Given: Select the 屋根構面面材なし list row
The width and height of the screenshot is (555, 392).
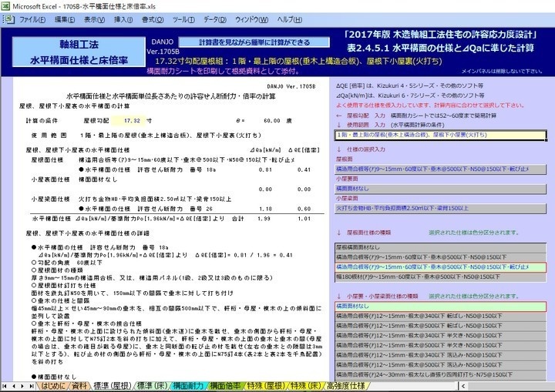Looking at the screenshot, I should (440, 248).
